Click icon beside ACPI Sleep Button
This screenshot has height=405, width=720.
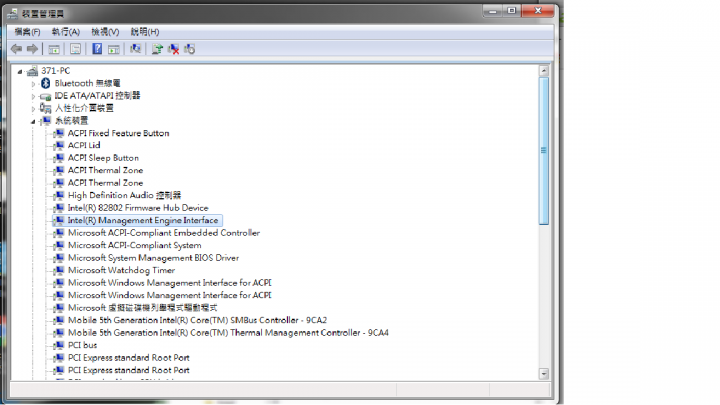58,158
